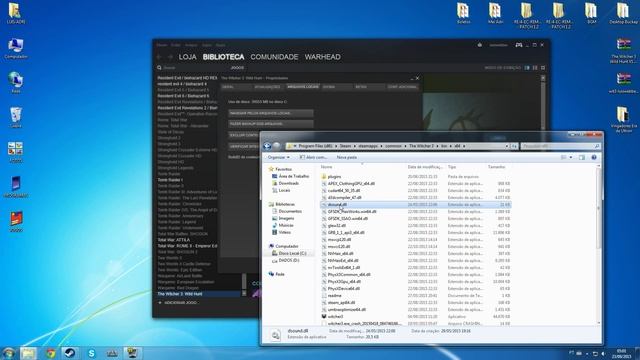The image size is (640, 360).
Task: Switch to IDIOMA tab in Steam properties
Action: 337,87
